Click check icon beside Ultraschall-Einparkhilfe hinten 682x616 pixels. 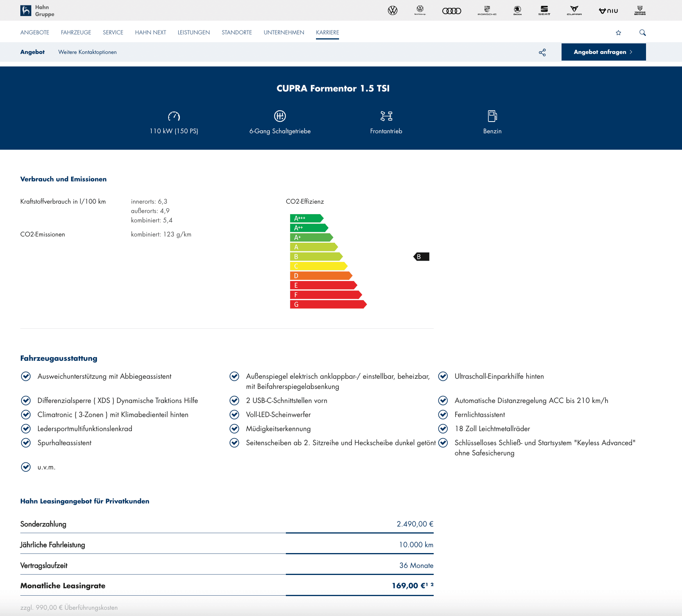[x=443, y=376]
